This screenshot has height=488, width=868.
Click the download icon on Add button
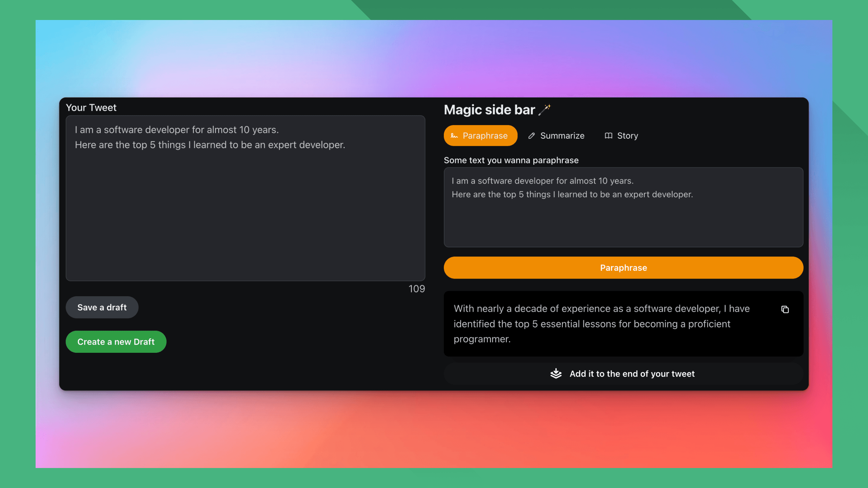(556, 373)
